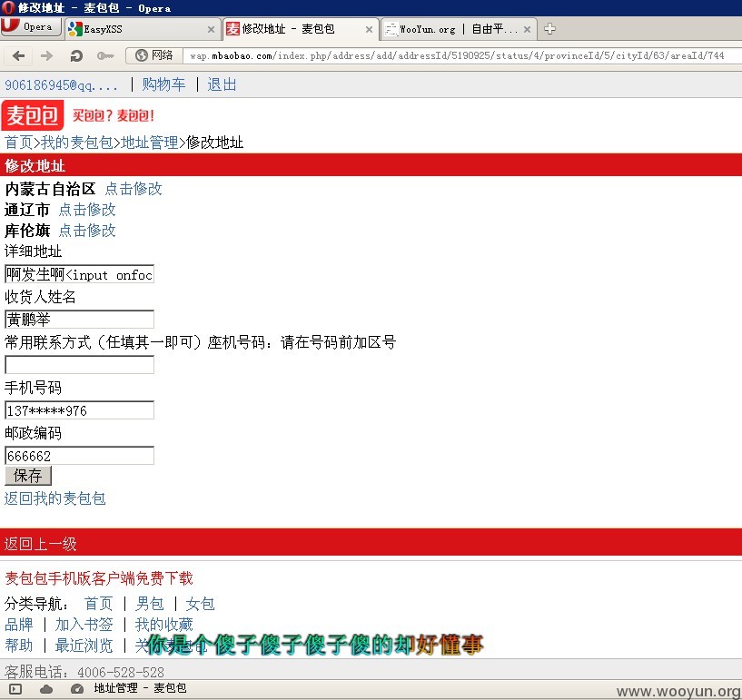The height and width of the screenshot is (700, 742).
Task: Click the Opera Link cloud icon
Action: coord(46,689)
